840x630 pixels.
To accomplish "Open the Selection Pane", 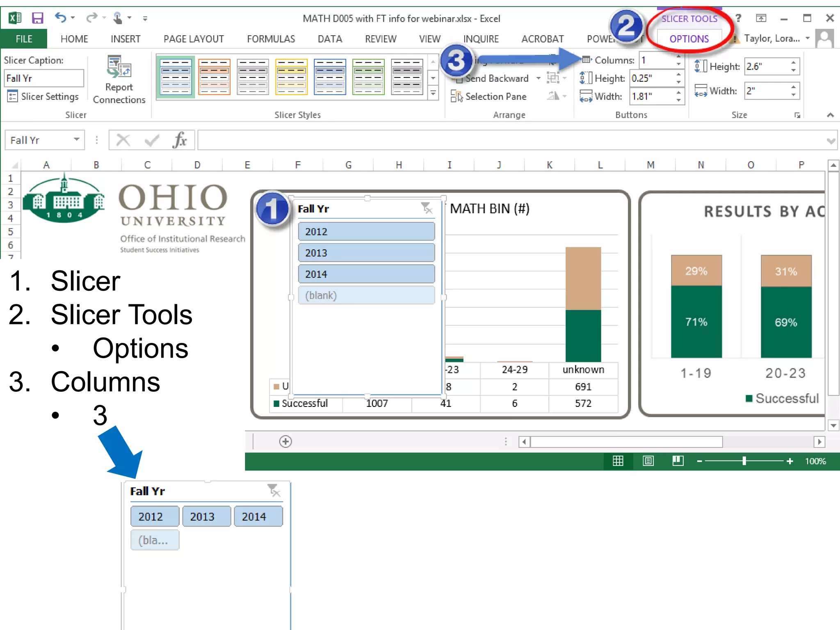I will click(488, 97).
